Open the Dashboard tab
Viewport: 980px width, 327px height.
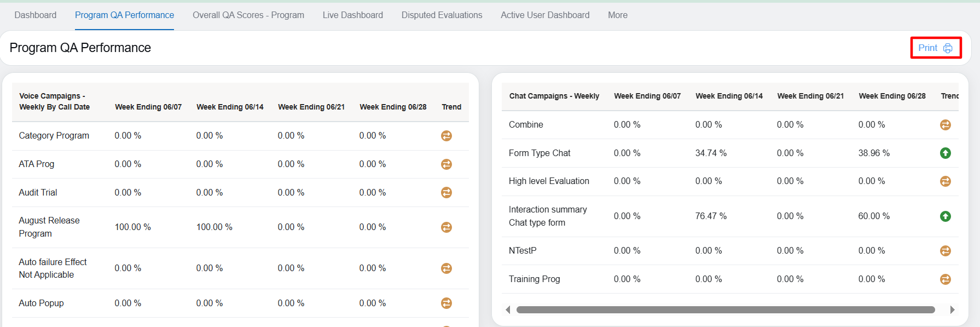[x=36, y=15]
